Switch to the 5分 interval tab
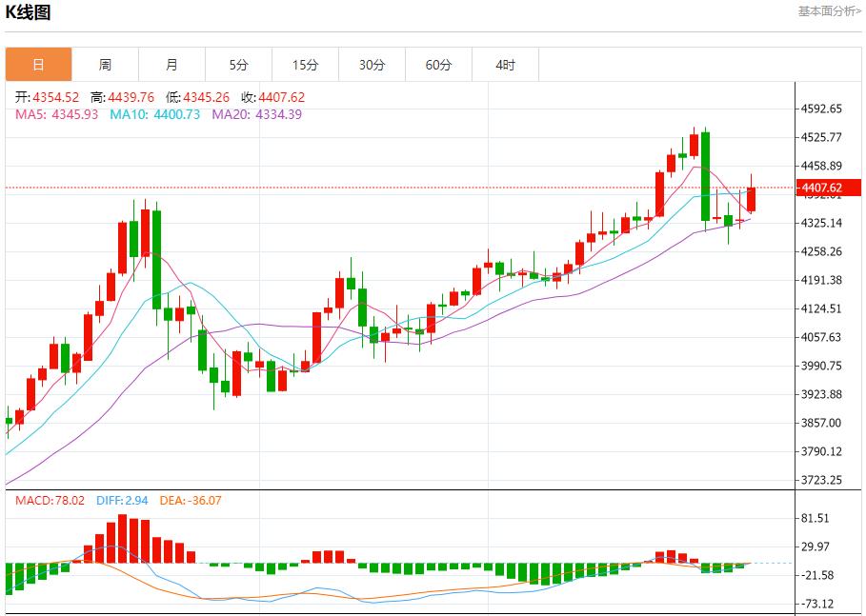This screenshot has height=616, width=866. [x=238, y=65]
